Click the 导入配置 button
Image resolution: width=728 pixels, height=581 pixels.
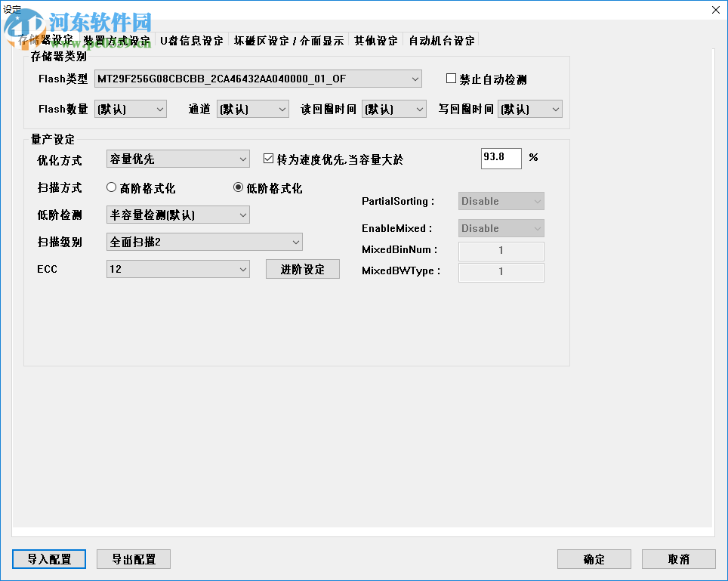pyautogui.click(x=48, y=559)
